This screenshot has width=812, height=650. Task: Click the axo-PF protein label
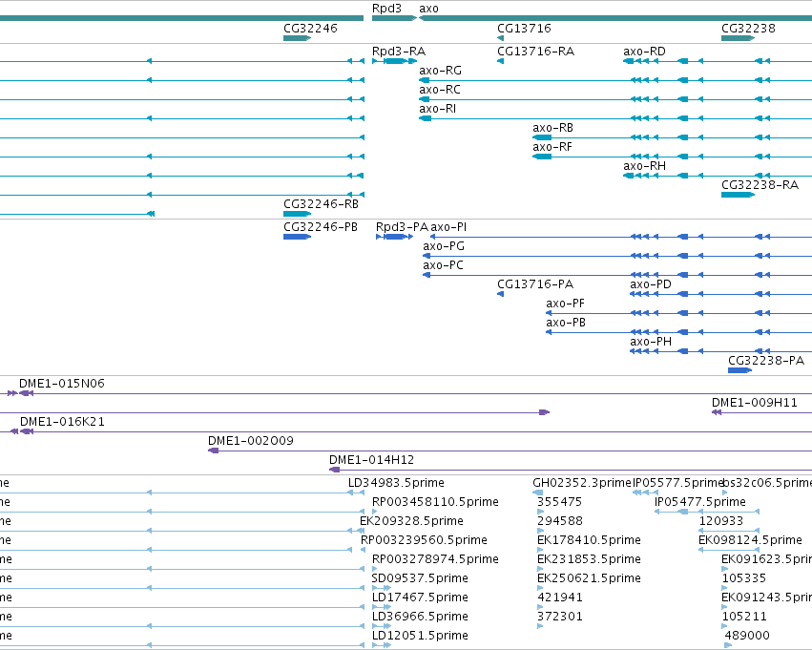click(565, 304)
